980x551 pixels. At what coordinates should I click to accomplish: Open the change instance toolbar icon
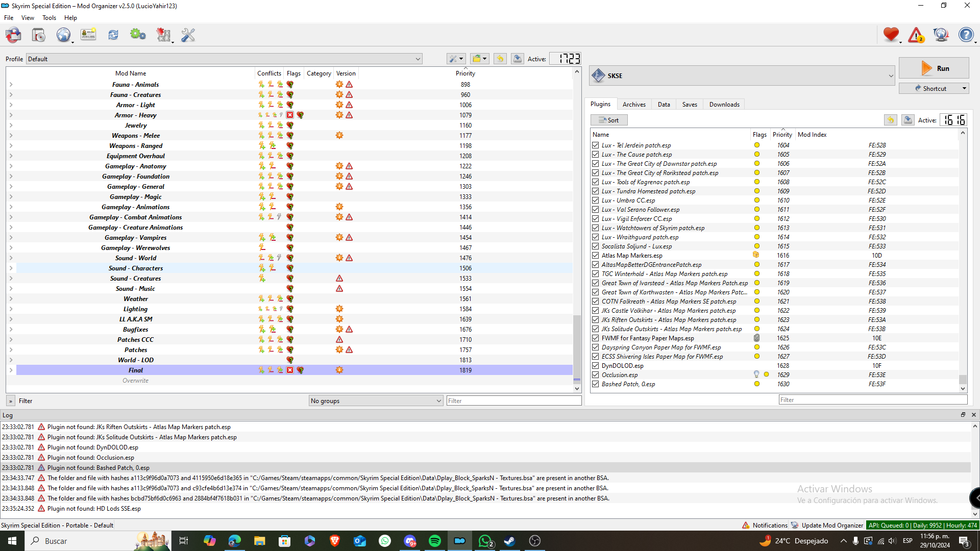tap(14, 35)
